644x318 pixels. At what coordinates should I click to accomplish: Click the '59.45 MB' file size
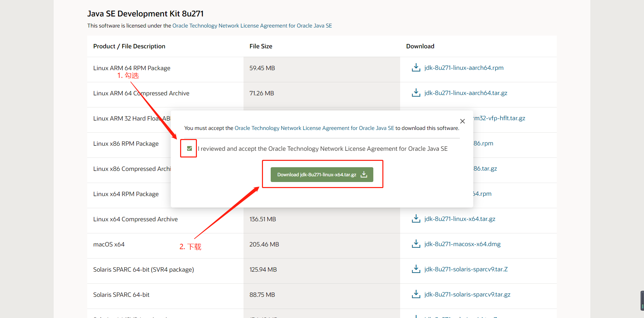262,68
